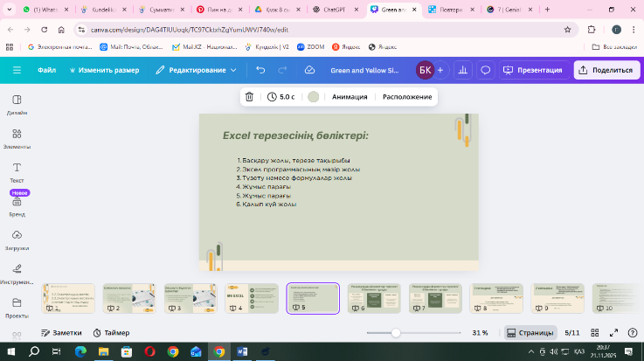The height and width of the screenshot is (361, 644).
Task: Open grid view of pages
Action: click(x=595, y=333)
